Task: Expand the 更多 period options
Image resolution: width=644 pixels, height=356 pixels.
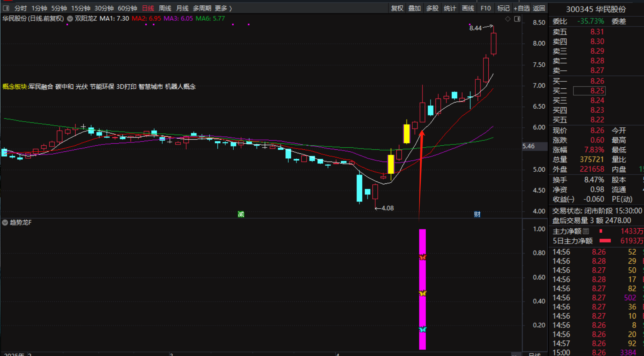Action: pyautogui.click(x=223, y=8)
